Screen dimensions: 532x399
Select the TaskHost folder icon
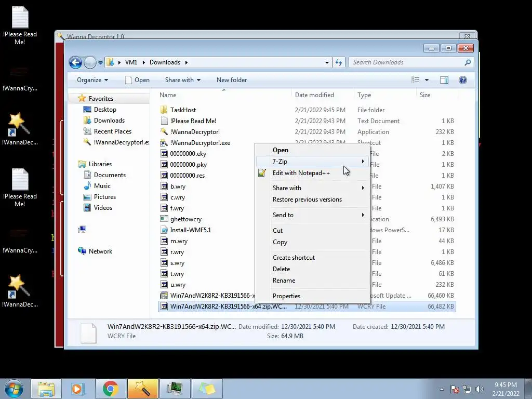(164, 110)
